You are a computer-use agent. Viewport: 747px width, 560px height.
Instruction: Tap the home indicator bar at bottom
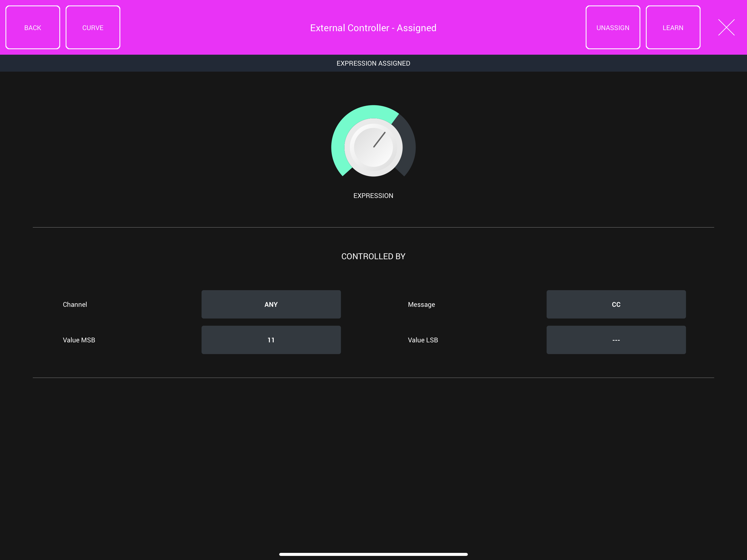click(373, 554)
